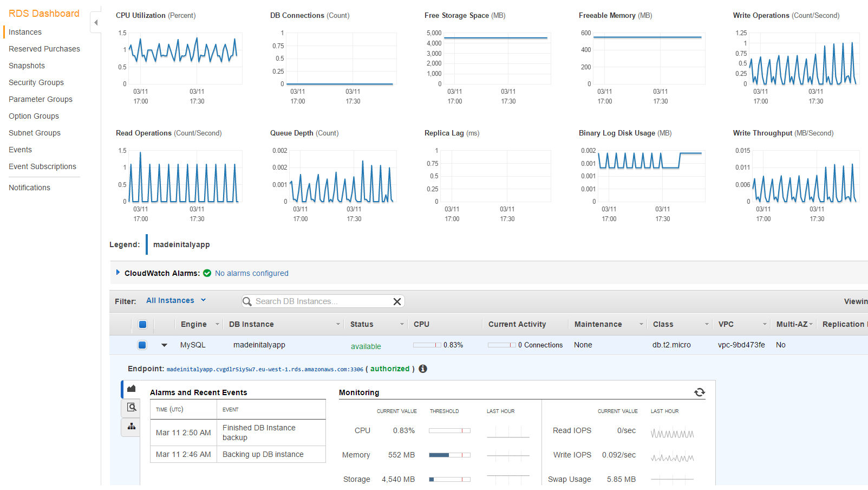Refresh the Monitoring panel

point(700,392)
